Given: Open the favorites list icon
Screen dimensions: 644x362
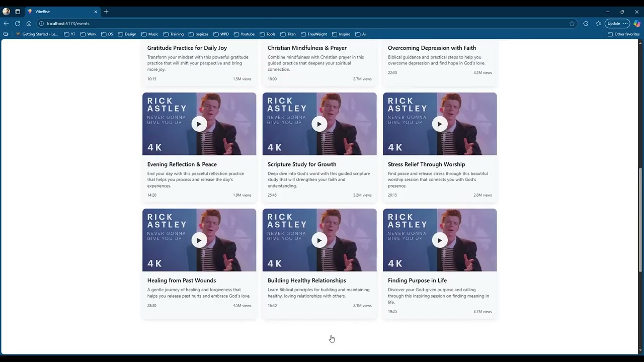Looking at the screenshot, I should (598, 24).
